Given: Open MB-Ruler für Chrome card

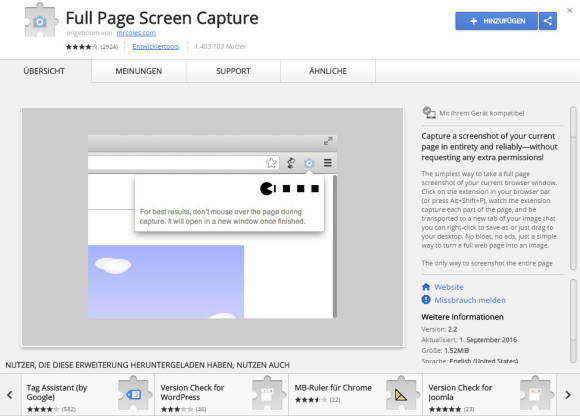Looking at the screenshot, I should tap(355, 395).
